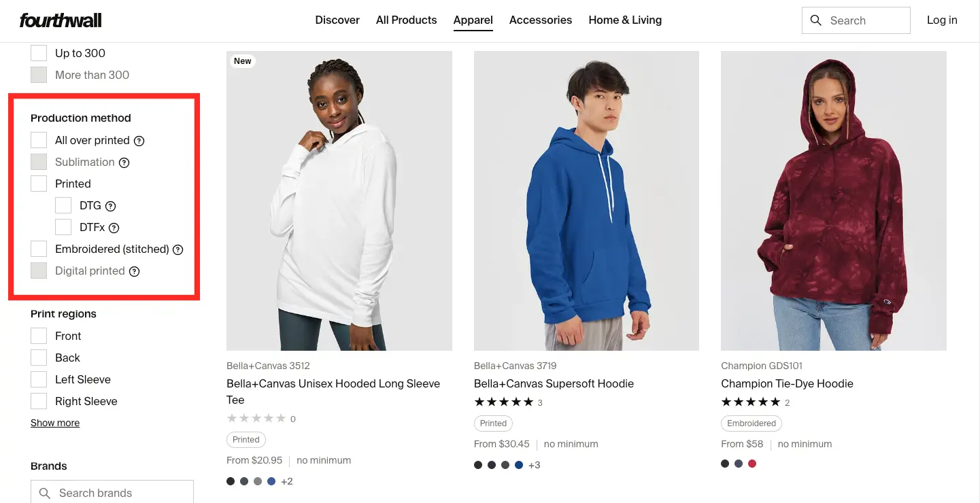980x503 pixels.
Task: Click the help icon beside All over printed
Action: pyautogui.click(x=139, y=141)
